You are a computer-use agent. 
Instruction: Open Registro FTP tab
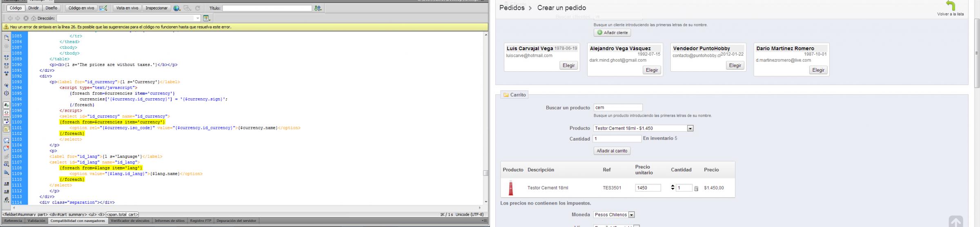[x=200, y=221]
